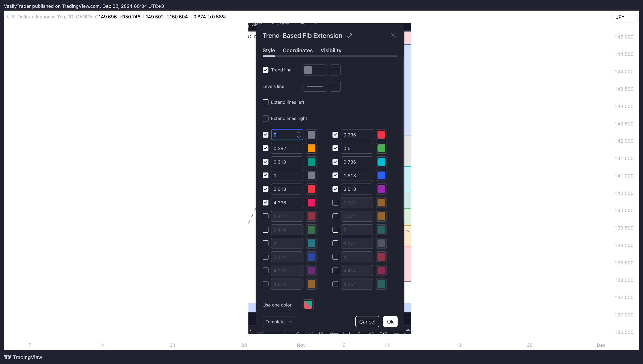Decrement level 0 value with the down arrow
The height and width of the screenshot is (364, 643).
pyautogui.click(x=299, y=137)
